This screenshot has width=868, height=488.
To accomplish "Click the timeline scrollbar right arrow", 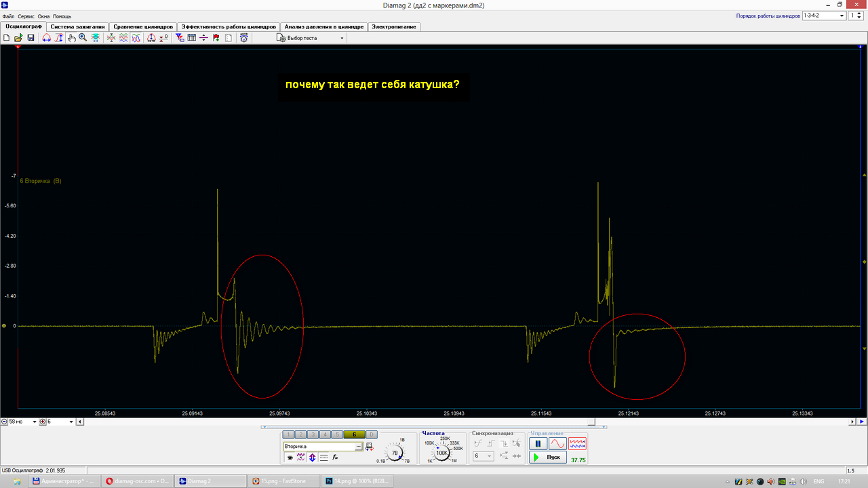I will tap(852, 422).
